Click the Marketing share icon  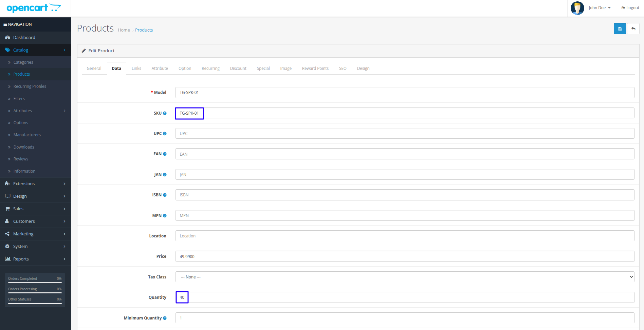(7, 234)
